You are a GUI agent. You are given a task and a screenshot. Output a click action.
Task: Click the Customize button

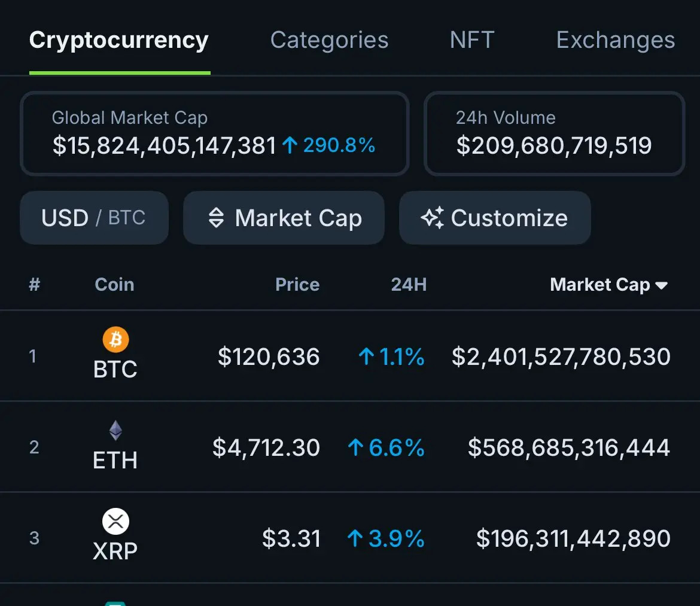495,218
